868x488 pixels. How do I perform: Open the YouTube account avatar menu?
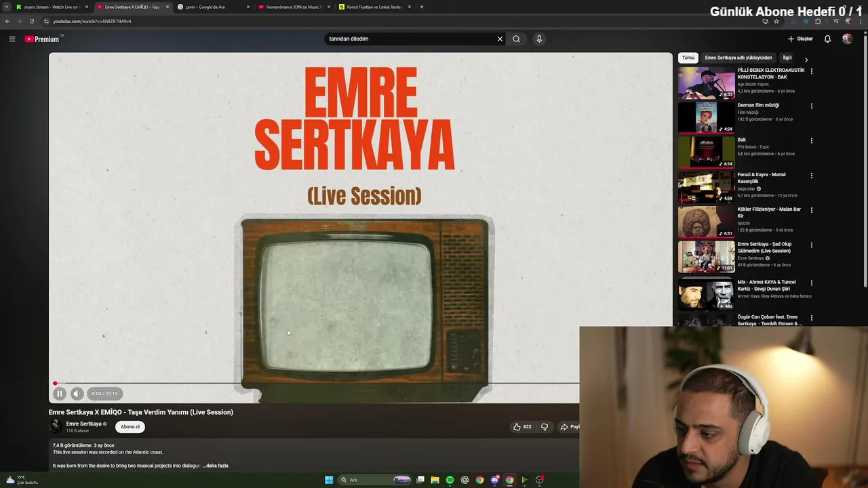coord(847,39)
